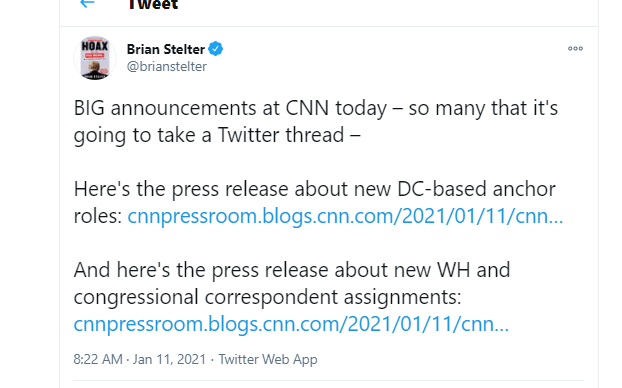622x388 pixels.
Task: Click the 8:22 AM tweet time
Action: pyautogui.click(x=98, y=359)
